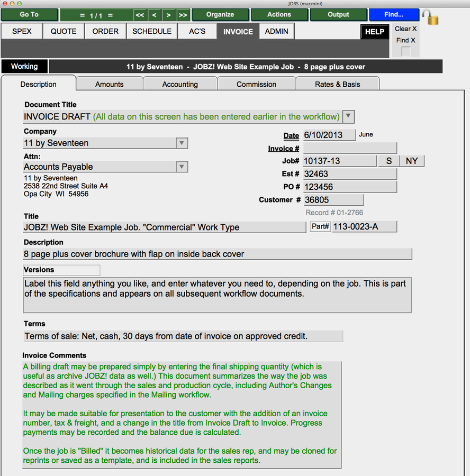The image size is (470, 476).
Task: Click the Find... button
Action: coord(394,15)
